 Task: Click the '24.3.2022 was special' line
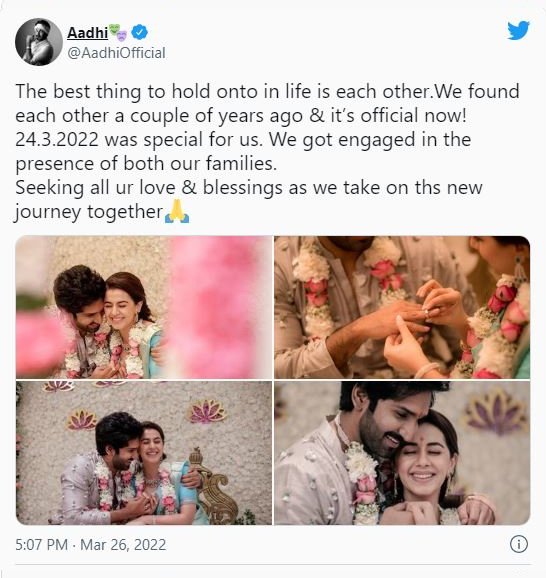(x=243, y=139)
